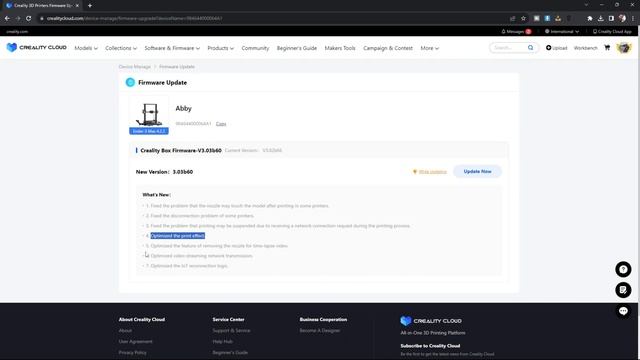The height and width of the screenshot is (360, 640).
Task: Open About link in footer
Action: (x=125, y=331)
